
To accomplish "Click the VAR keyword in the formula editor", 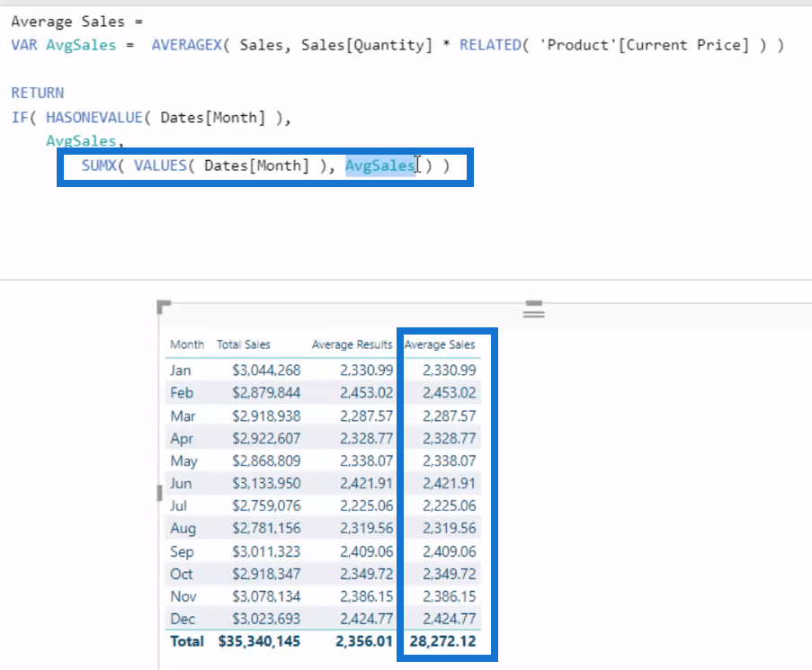I will pyautogui.click(x=24, y=45).
